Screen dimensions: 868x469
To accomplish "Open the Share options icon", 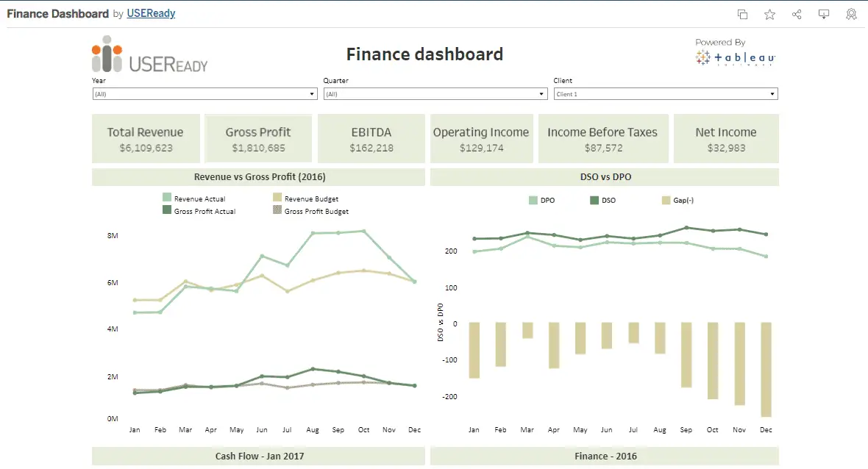I will pyautogui.click(x=797, y=14).
